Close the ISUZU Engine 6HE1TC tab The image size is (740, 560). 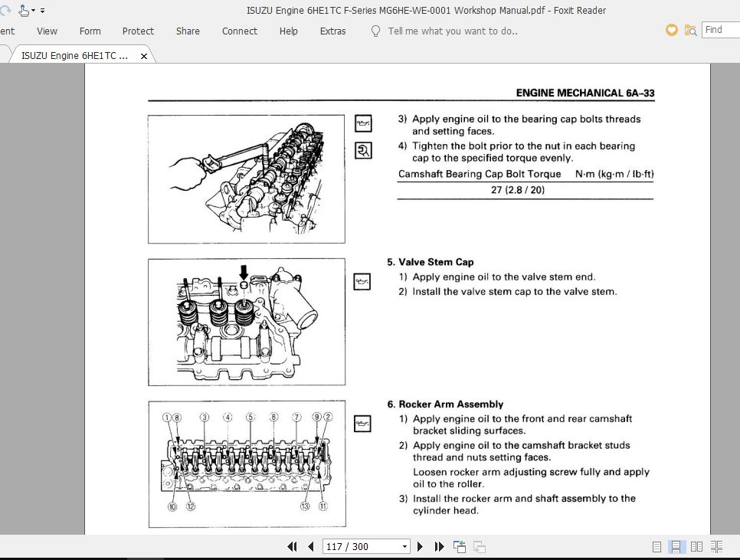[x=144, y=56]
